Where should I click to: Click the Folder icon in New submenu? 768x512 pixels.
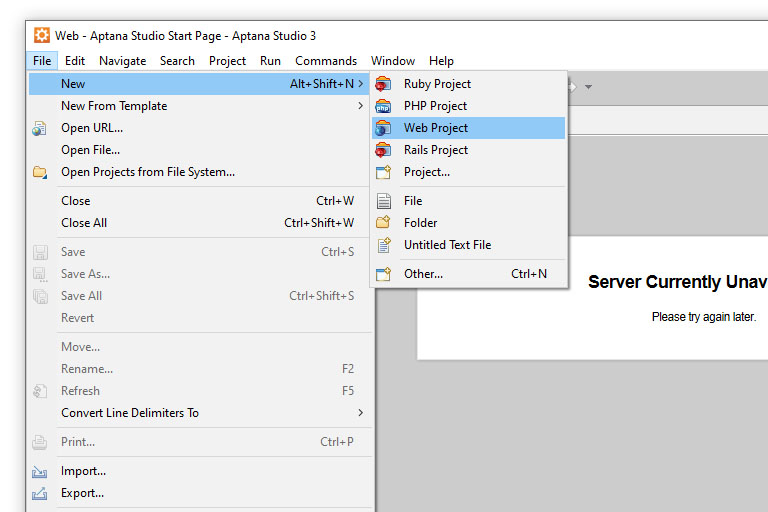pos(383,222)
